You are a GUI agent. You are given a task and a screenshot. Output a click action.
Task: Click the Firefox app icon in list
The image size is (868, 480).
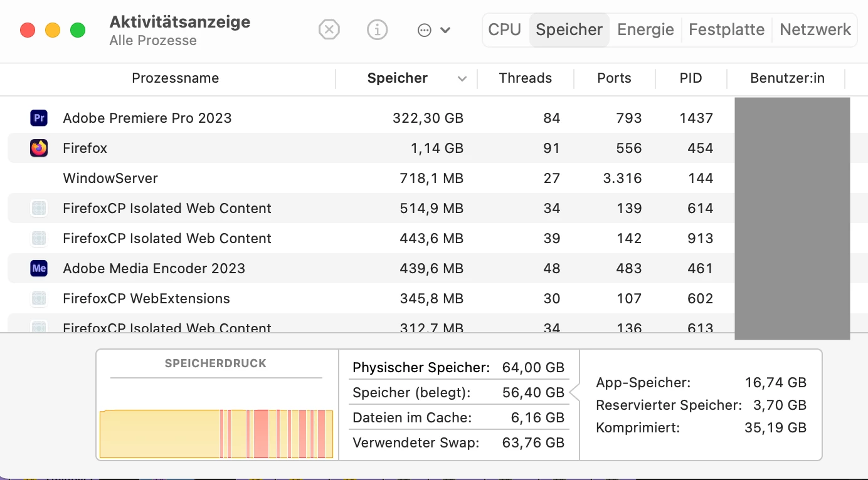point(39,148)
